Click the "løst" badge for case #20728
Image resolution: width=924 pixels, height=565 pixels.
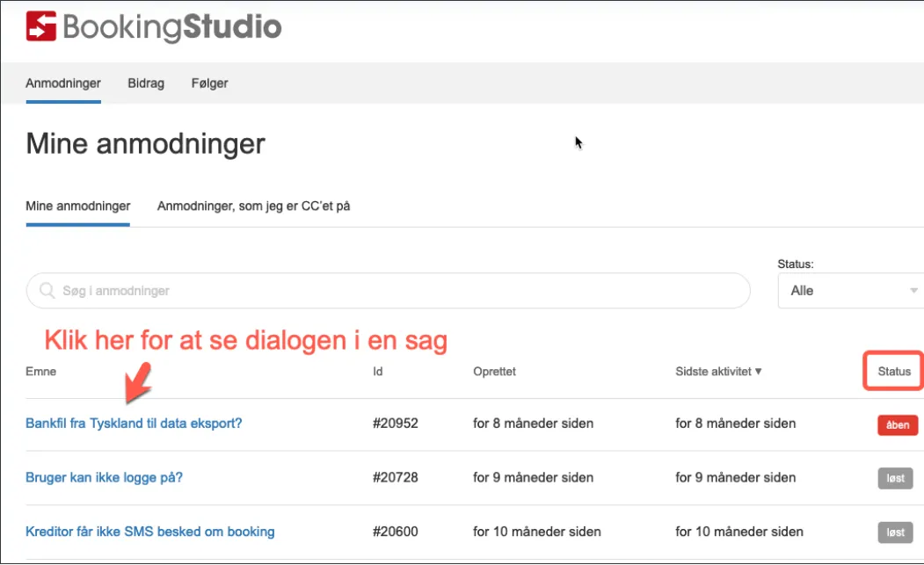coord(896,478)
